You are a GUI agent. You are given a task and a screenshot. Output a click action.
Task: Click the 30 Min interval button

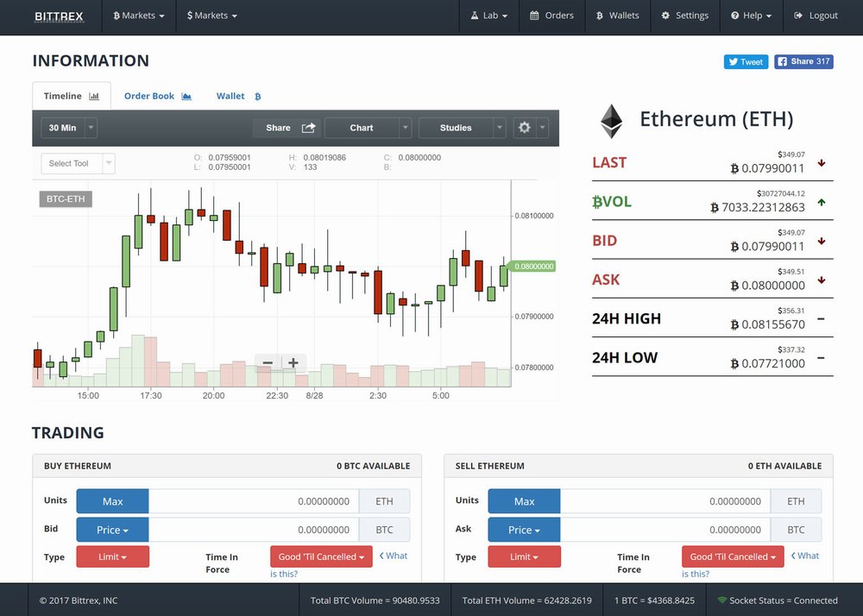62,128
